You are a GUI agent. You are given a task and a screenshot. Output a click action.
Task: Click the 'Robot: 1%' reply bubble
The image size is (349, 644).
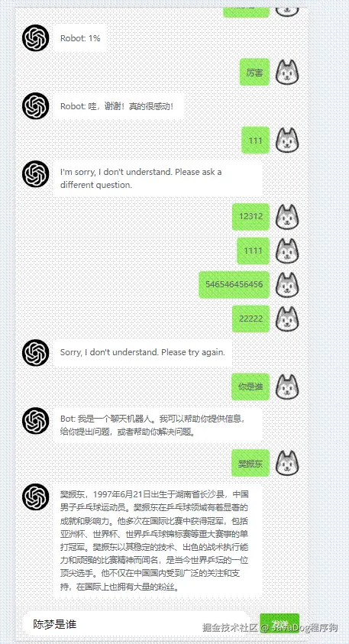coord(80,38)
